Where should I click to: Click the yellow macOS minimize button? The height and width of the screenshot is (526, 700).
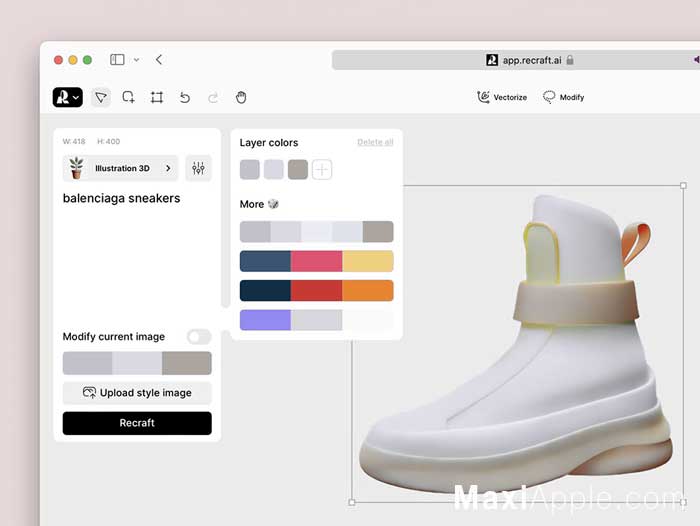point(73,60)
